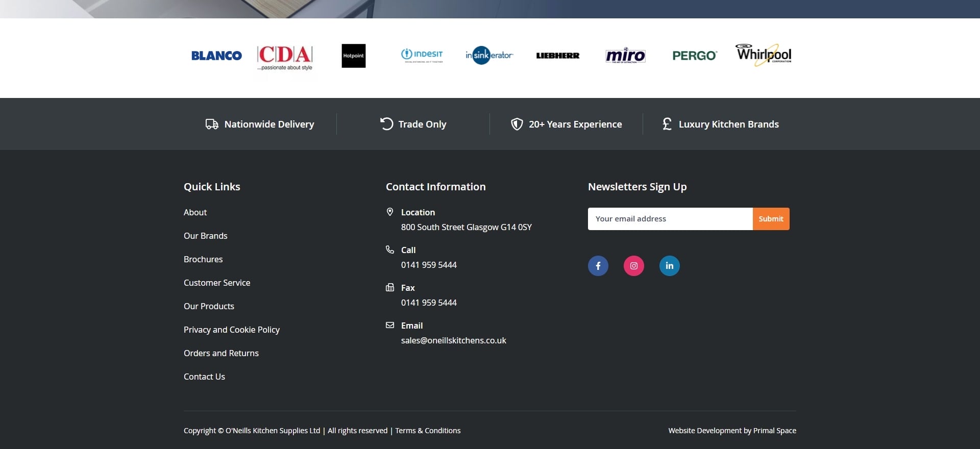Go to the Contact Us page
The image size is (980, 449).
(204, 377)
